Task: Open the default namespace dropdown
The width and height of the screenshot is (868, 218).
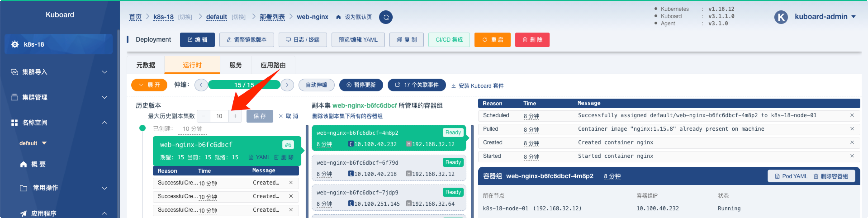Action: [33, 143]
